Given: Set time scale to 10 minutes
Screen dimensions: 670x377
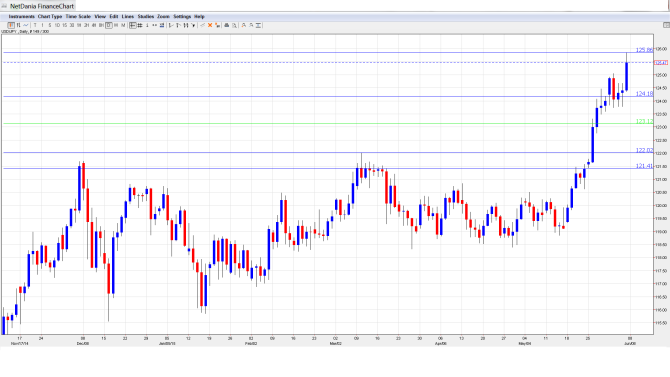Looking at the screenshot, I should tap(57, 26).
